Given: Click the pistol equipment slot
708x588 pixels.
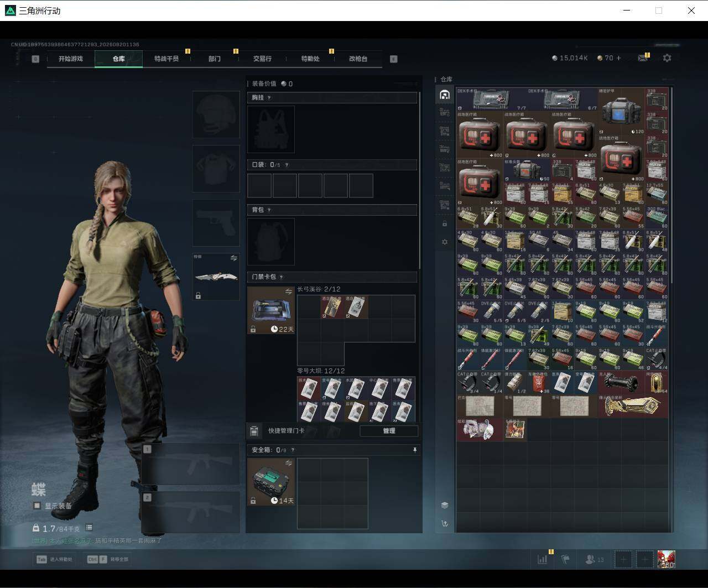Looking at the screenshot, I should coord(216,223).
